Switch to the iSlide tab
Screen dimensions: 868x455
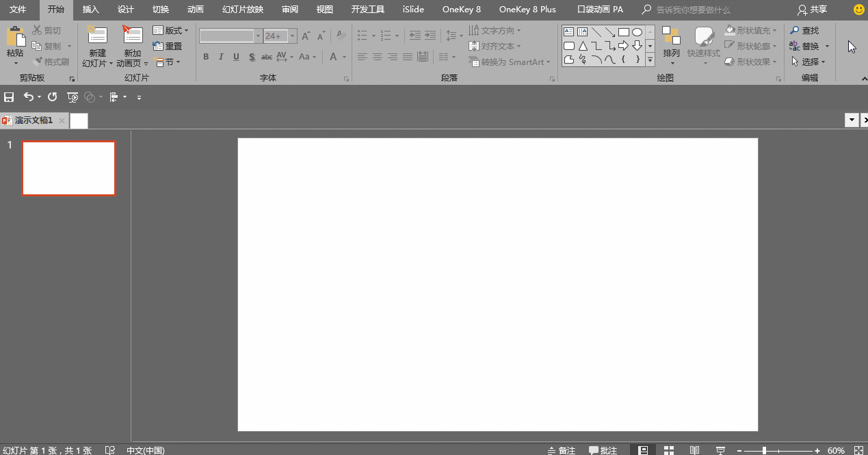click(413, 10)
